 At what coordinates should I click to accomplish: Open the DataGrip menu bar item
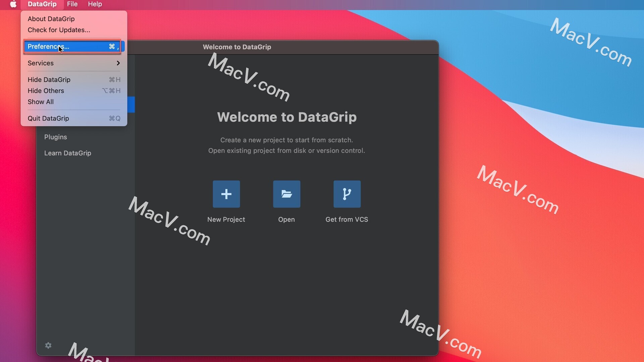click(x=42, y=4)
